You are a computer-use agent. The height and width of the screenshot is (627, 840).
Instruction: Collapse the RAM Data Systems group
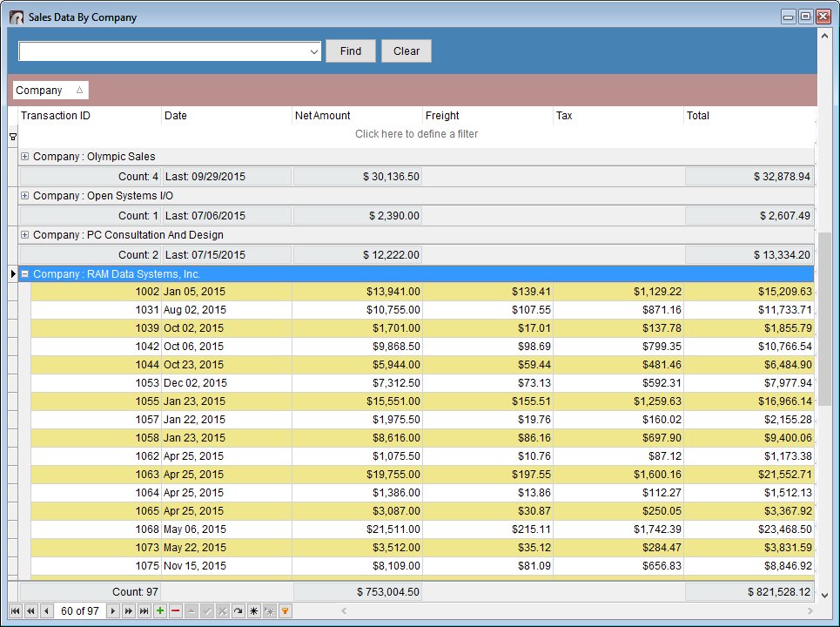point(25,274)
